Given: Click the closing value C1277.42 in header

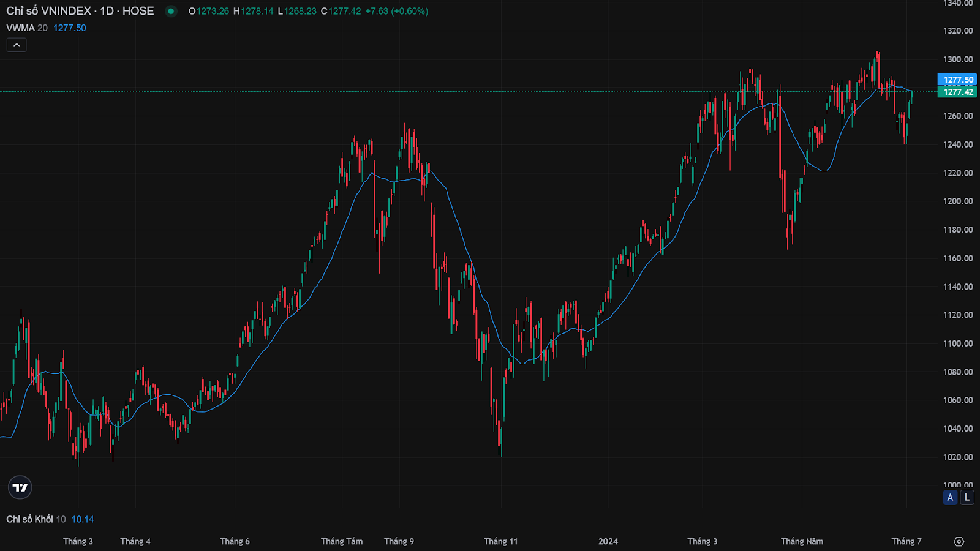Looking at the screenshot, I should point(341,11).
